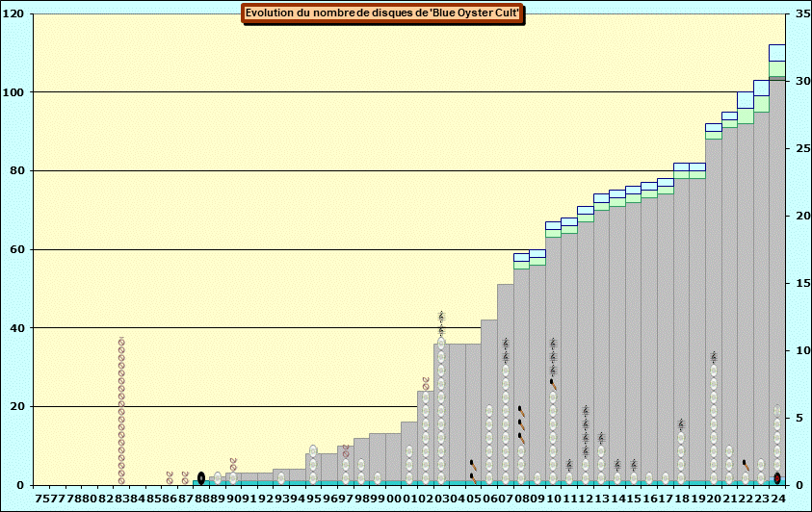Click the treble clef icon above year 14

point(616,465)
